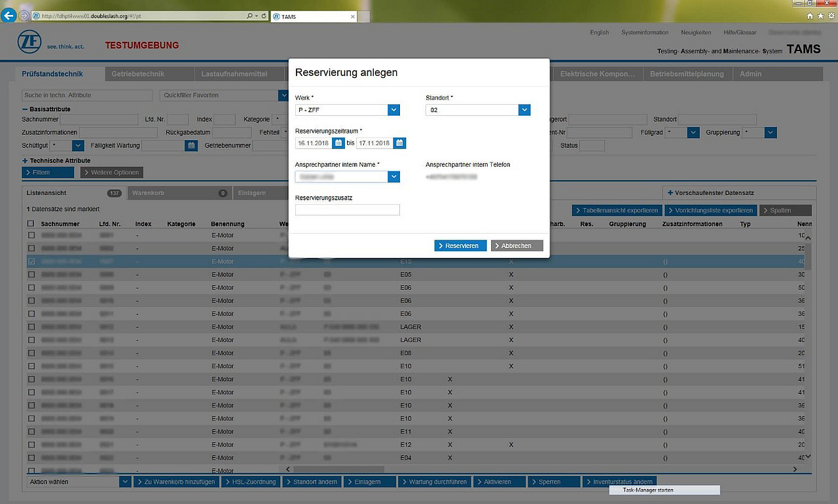Click into the Reservierungszusatz text field
838x504 pixels.
[347, 210]
